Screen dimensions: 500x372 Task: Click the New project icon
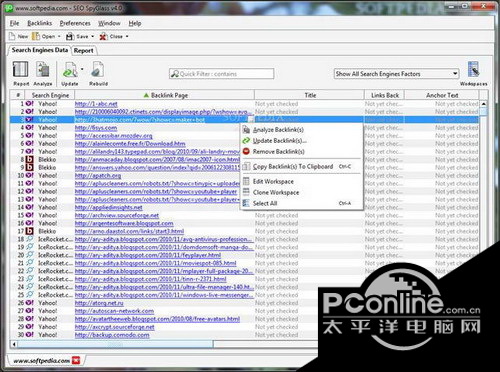pyautogui.click(x=12, y=36)
